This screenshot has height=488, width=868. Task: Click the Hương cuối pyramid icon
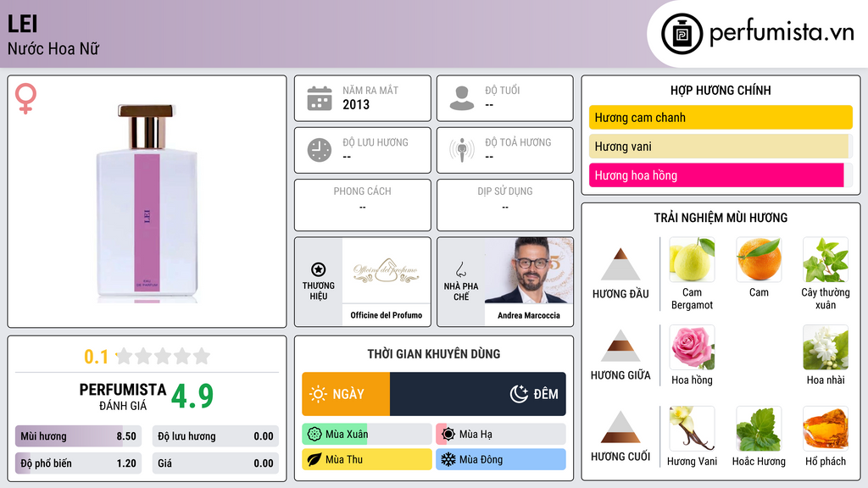(620, 427)
